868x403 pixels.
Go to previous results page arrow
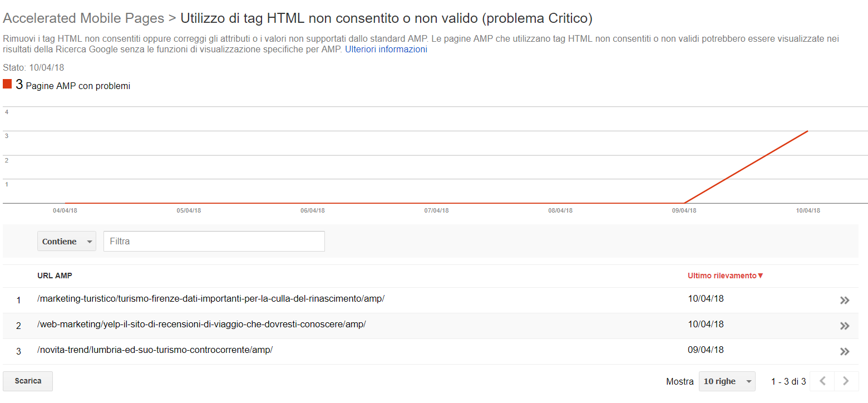pyautogui.click(x=822, y=381)
